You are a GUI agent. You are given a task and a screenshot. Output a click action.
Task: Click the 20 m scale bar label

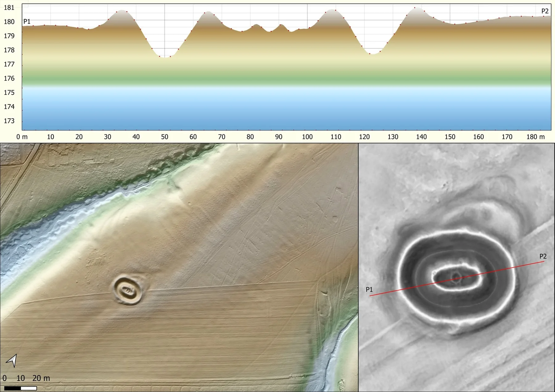(41, 378)
